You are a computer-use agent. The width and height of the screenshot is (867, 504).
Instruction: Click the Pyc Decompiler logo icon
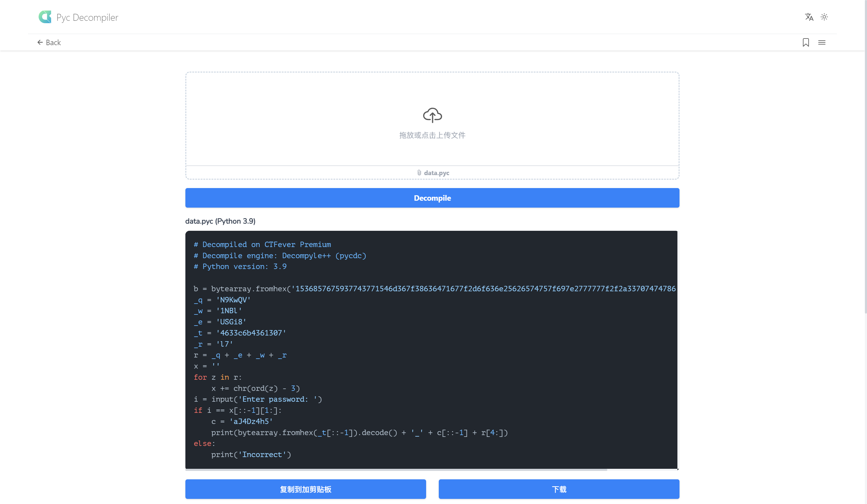pos(45,17)
